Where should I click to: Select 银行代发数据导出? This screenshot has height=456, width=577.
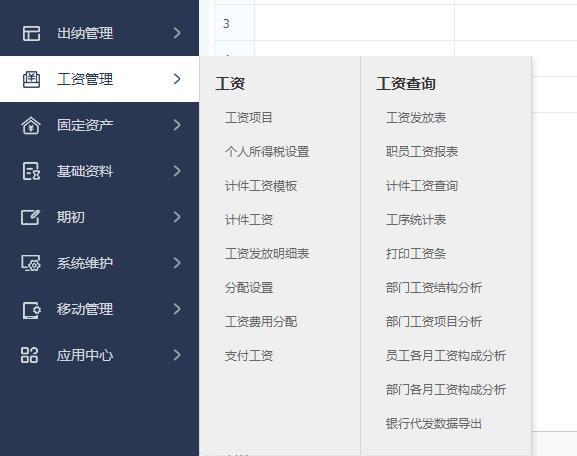(x=434, y=424)
